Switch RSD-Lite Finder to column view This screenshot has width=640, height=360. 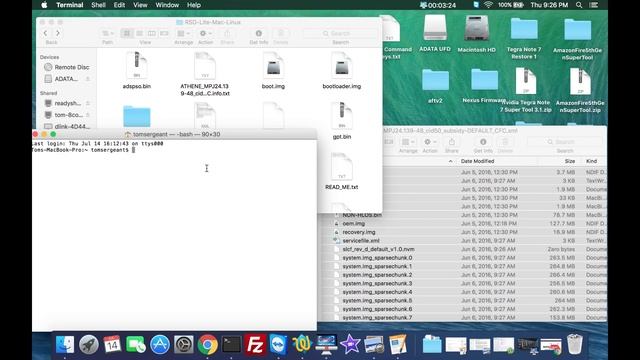pyautogui.click(x=152, y=33)
